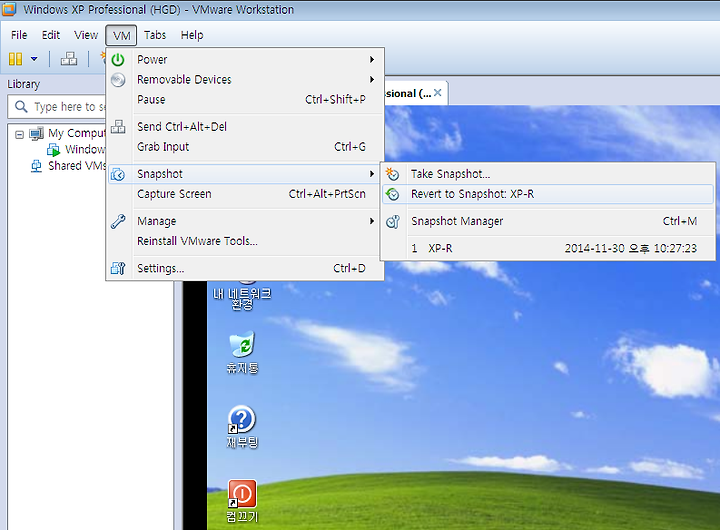
Task: Open the Tabs menu
Action: click(155, 35)
